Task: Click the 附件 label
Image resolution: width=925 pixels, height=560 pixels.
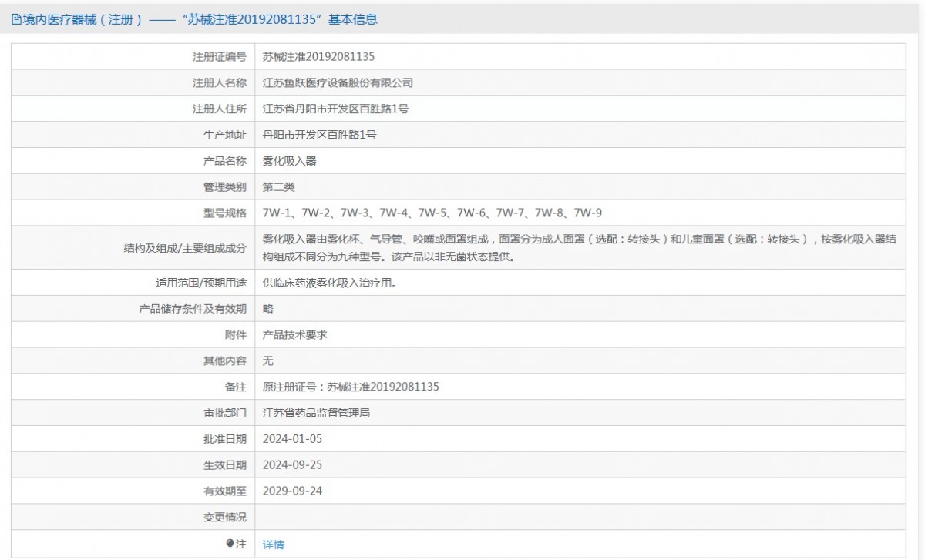Action: [x=236, y=335]
